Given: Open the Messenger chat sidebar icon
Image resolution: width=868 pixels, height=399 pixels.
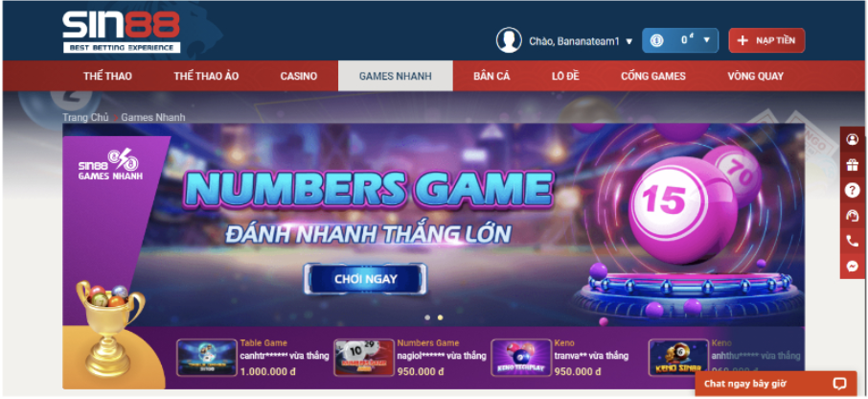Looking at the screenshot, I should 853,266.
